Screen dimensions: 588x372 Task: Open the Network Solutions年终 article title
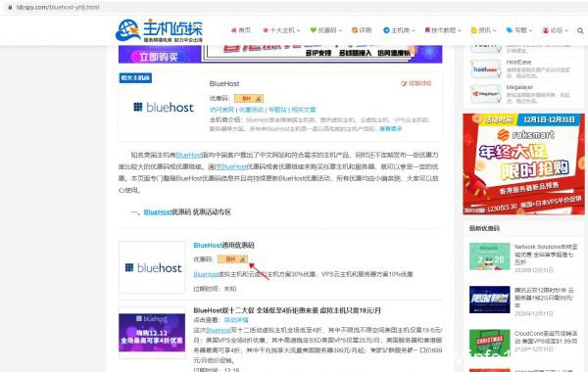(546, 255)
